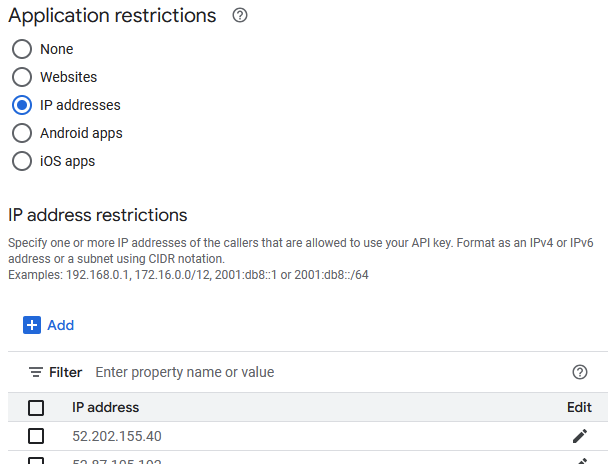
Task: Select the None restriction option
Action: pyautogui.click(x=22, y=49)
